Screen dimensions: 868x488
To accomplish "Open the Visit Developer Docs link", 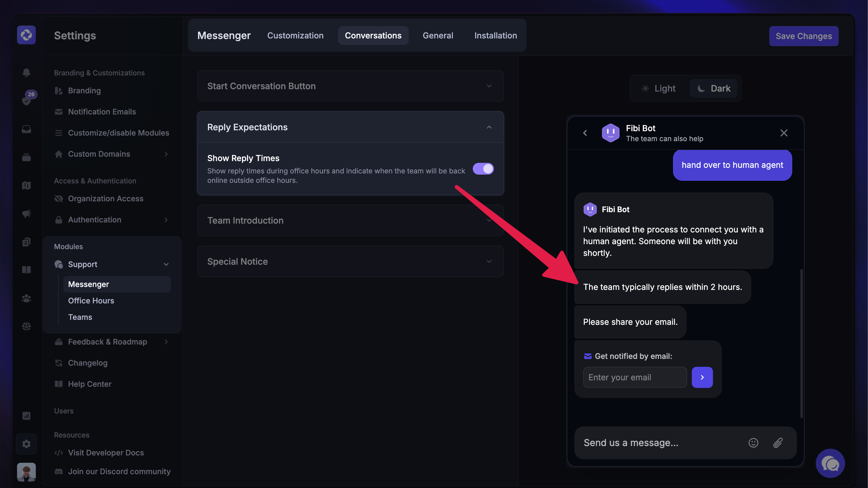I will [x=105, y=452].
